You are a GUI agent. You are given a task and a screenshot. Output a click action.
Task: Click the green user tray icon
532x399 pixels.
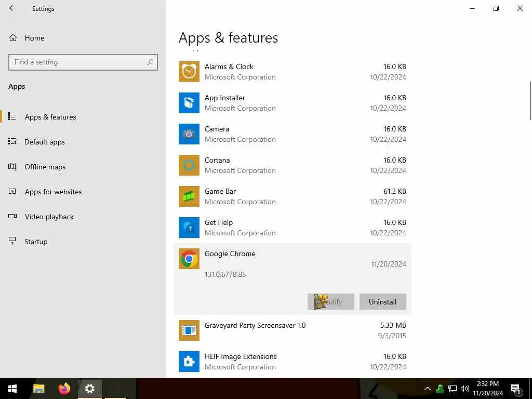coord(440,389)
